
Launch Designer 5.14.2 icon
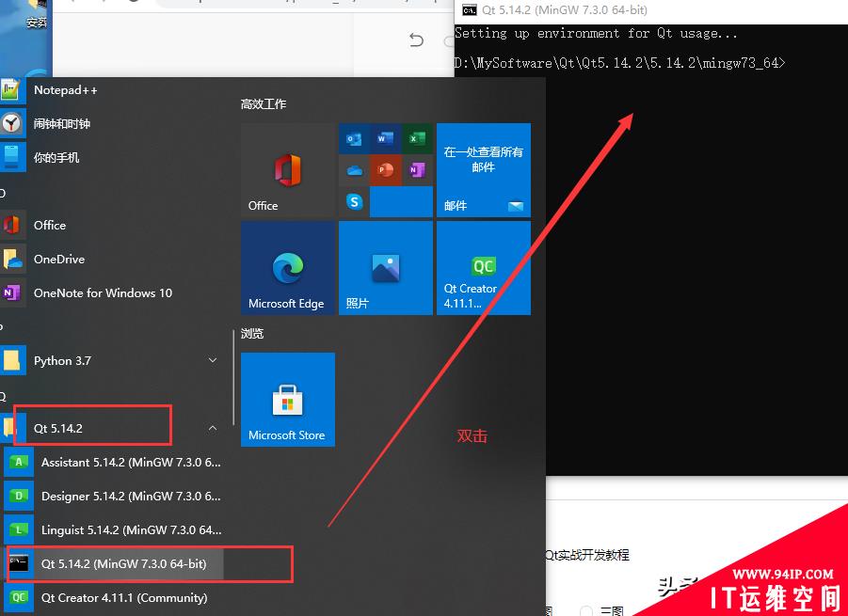tap(19, 496)
